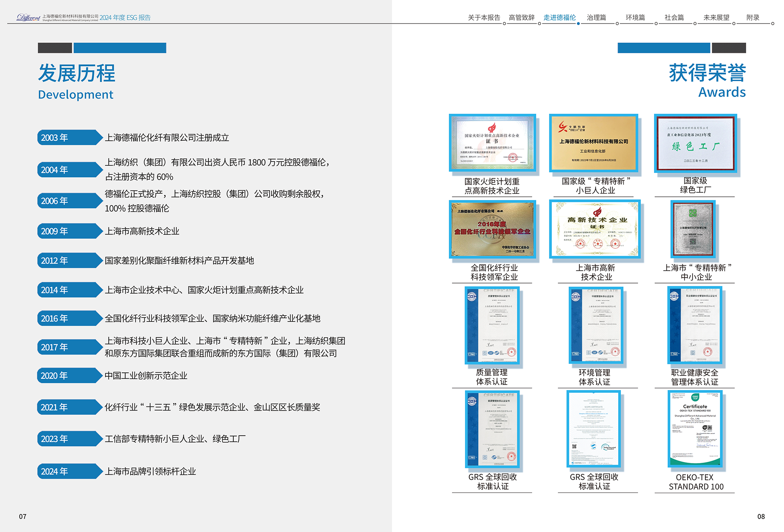Viewport: 784px width, 532px height.
Task: Go to the 治理篇 section tab
Action: (x=596, y=18)
